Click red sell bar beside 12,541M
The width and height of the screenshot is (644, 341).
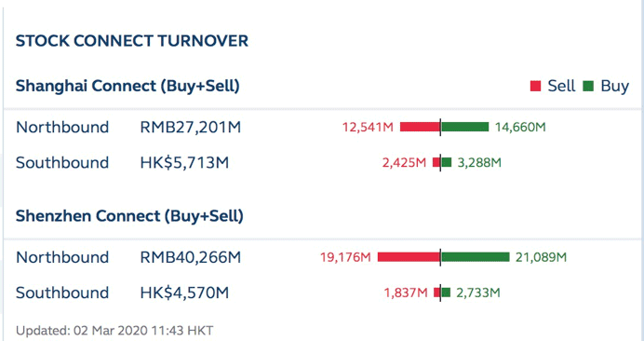click(x=420, y=127)
